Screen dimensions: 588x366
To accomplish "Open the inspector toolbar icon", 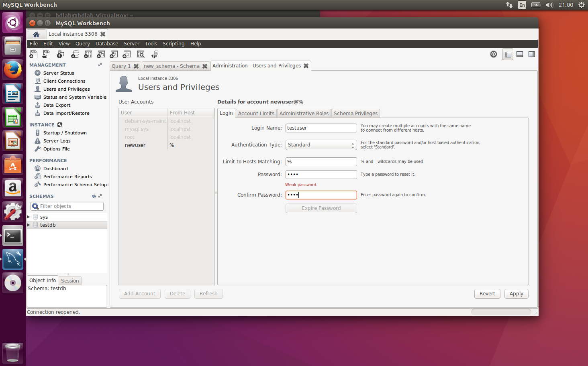I will point(61,54).
